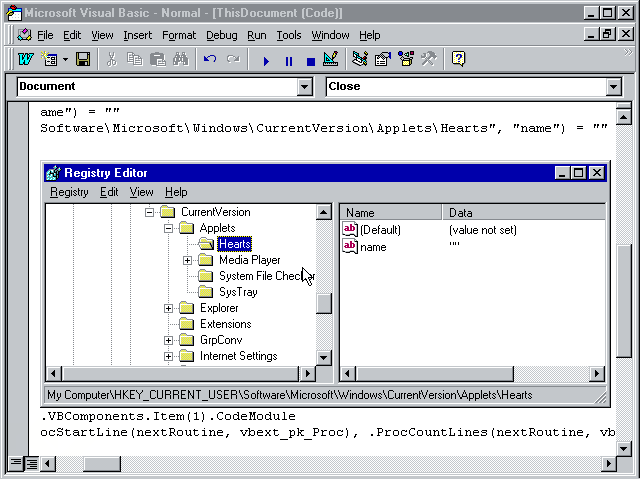Open the Toolbox hammer icon
This screenshot has height=480, width=640.
[x=429, y=60]
